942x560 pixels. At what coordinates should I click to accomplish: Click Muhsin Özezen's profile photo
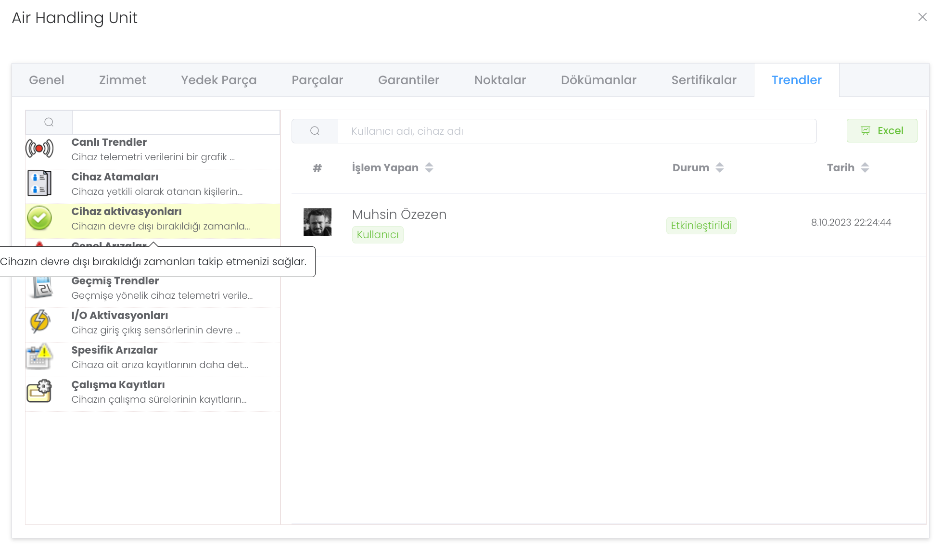click(x=318, y=222)
